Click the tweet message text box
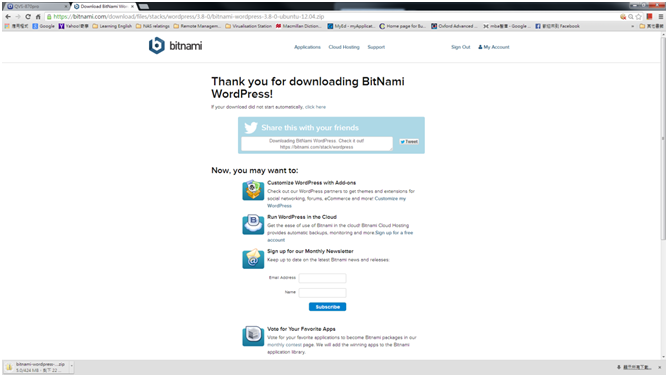 point(317,144)
